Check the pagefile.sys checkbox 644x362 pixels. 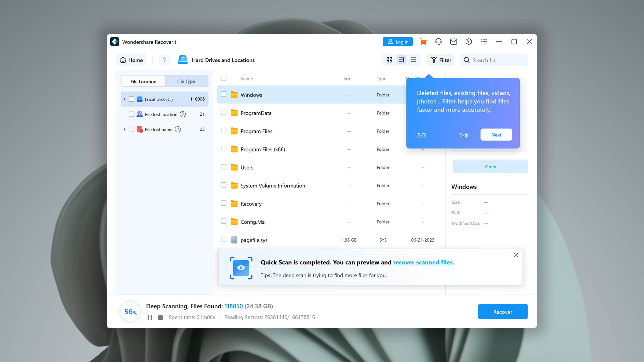coord(224,239)
